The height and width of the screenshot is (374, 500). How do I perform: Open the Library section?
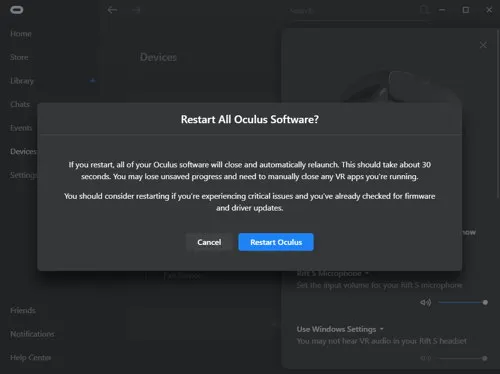22,81
